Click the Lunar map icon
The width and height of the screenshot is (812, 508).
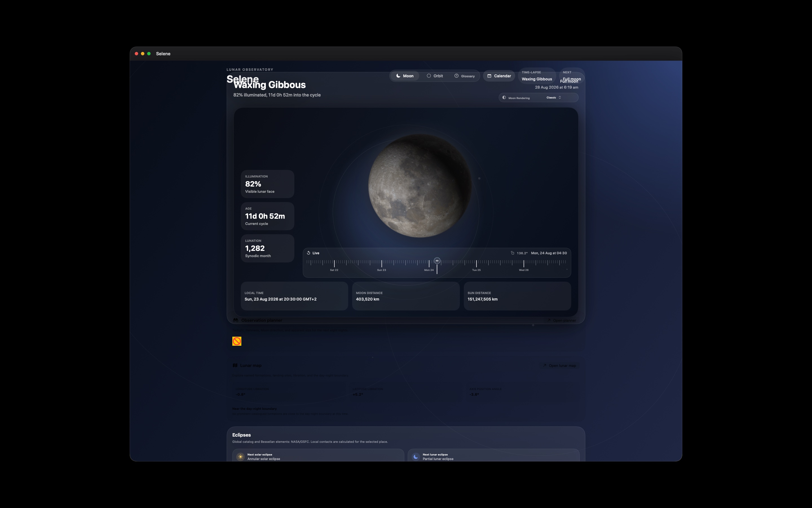[x=235, y=365]
